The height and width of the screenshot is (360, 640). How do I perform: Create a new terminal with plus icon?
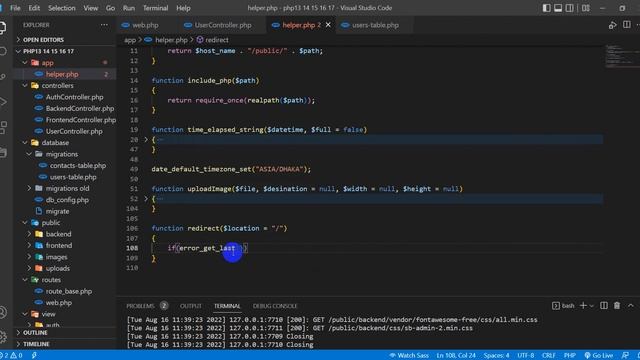[x=583, y=305]
